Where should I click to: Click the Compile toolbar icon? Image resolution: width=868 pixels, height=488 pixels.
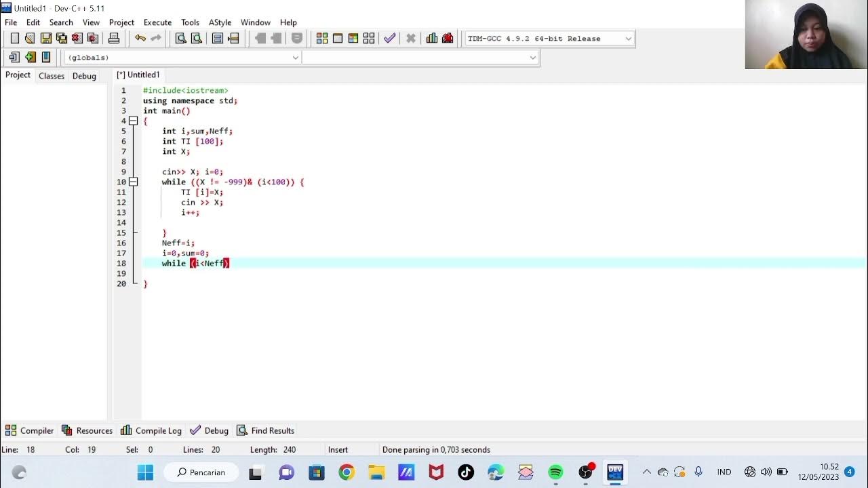point(322,39)
